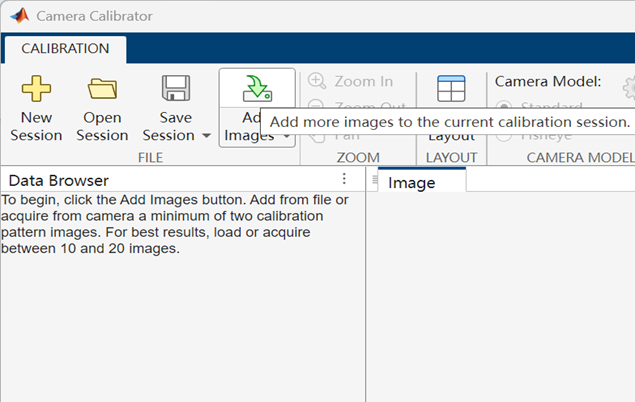Click the Zoom In magnifier icon
Viewport: 635px width, 402px height.
(x=317, y=81)
